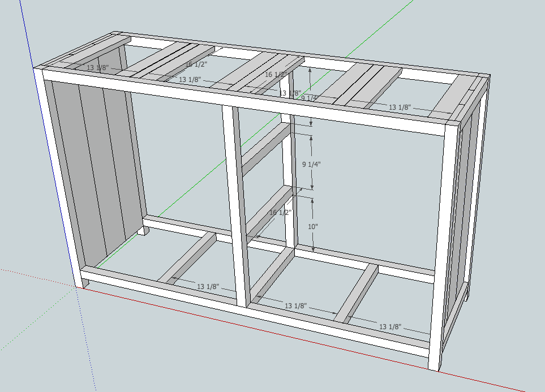
Task: Select the 16 1/2" dimension beside the 10" label
Action: [281, 212]
